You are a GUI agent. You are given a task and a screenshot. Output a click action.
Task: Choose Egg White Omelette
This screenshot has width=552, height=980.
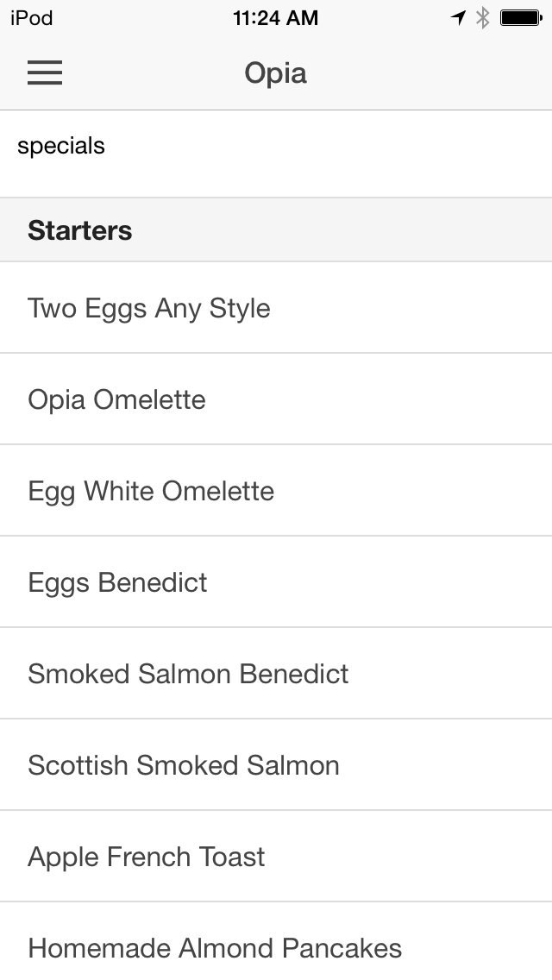(x=276, y=491)
